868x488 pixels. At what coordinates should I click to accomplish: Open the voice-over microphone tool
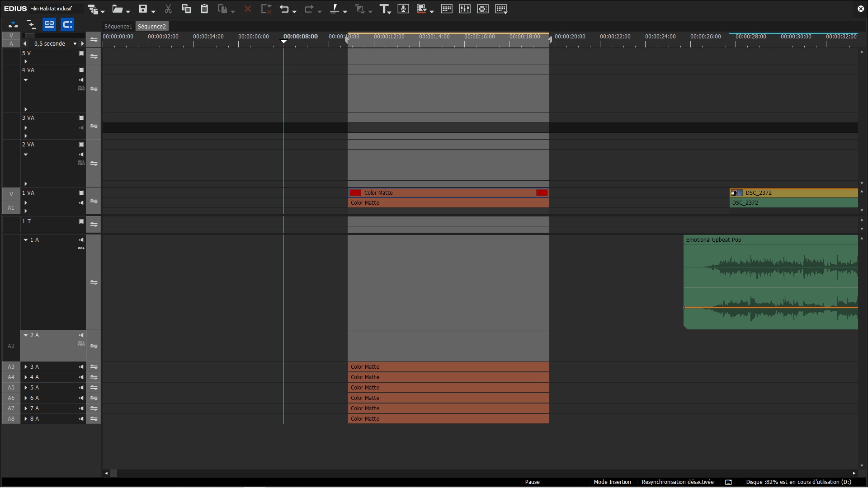point(403,9)
